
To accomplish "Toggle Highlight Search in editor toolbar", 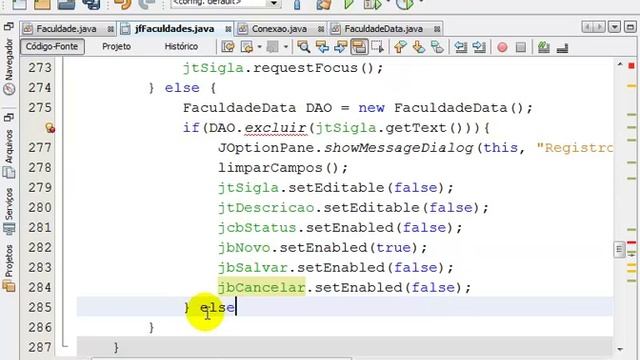I will point(359,47).
